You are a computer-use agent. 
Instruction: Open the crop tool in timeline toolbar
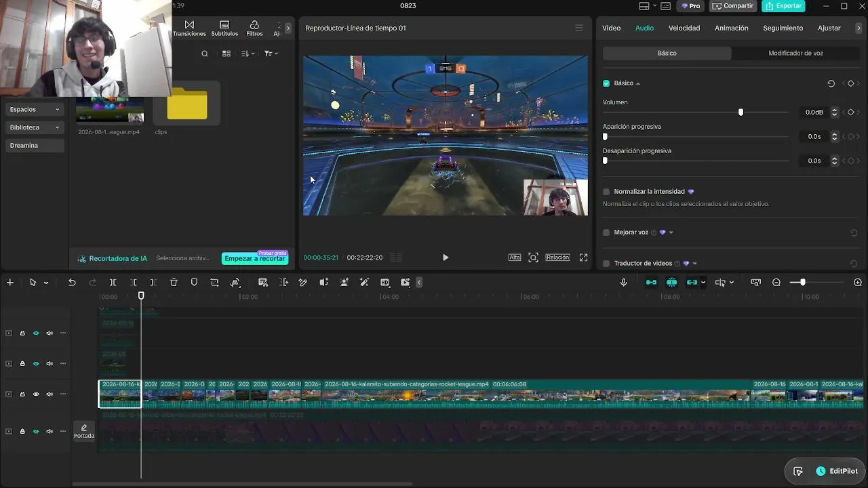click(x=214, y=283)
